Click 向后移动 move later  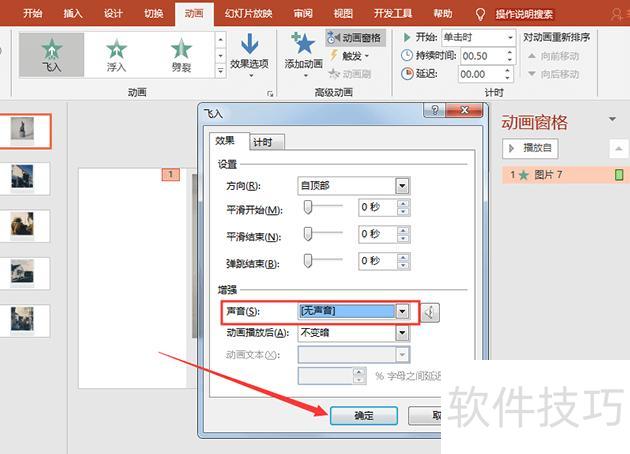point(554,74)
